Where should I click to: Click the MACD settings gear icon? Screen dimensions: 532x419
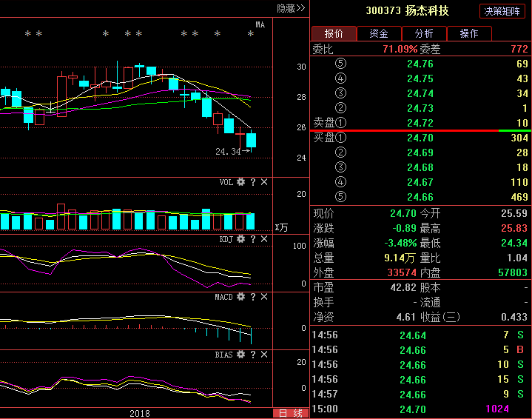240,297
